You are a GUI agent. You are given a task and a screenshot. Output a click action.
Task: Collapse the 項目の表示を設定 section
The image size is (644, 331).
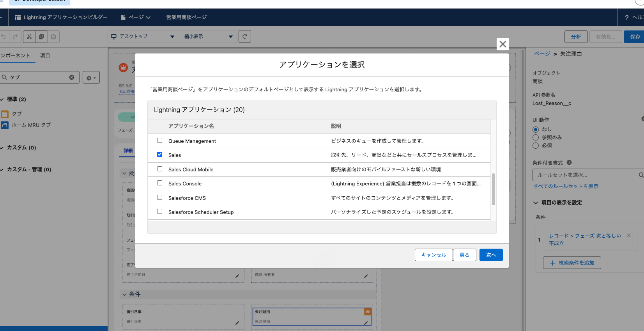click(x=536, y=203)
